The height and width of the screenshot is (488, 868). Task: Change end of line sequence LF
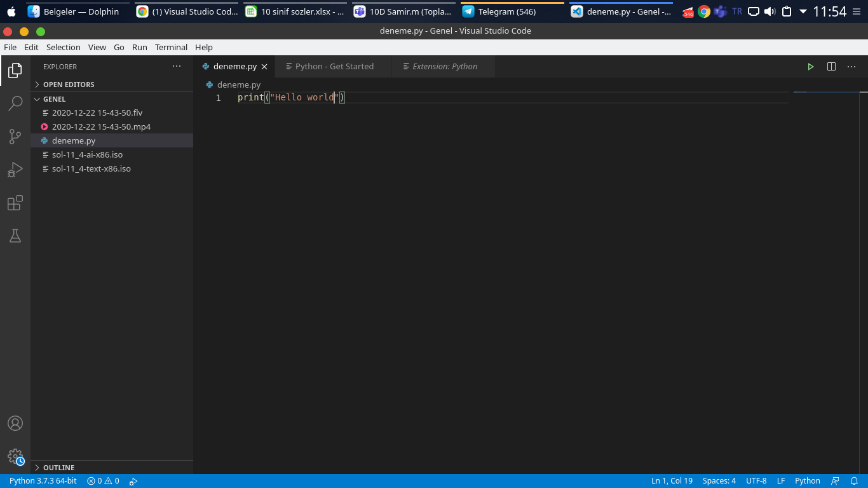(x=781, y=481)
